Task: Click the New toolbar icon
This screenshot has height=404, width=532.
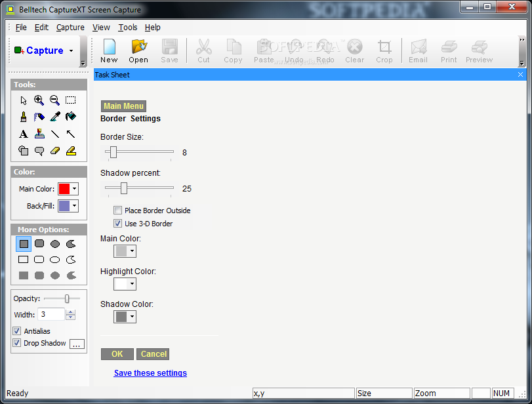Action: [x=110, y=51]
